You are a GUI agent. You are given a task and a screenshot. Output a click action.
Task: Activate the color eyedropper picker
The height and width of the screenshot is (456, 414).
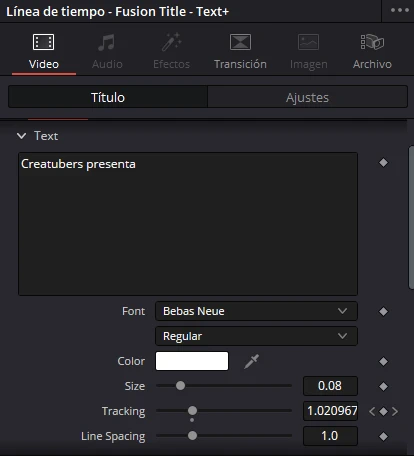(252, 361)
